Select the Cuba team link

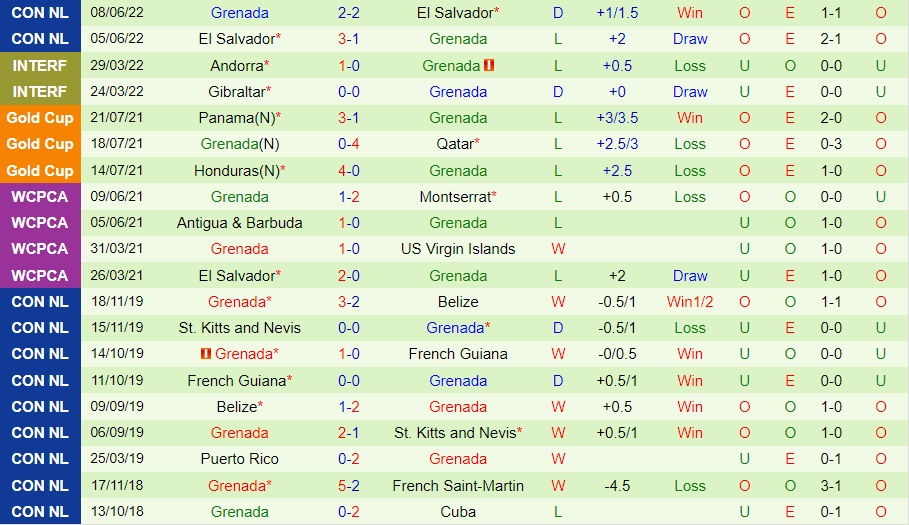pyautogui.click(x=458, y=511)
